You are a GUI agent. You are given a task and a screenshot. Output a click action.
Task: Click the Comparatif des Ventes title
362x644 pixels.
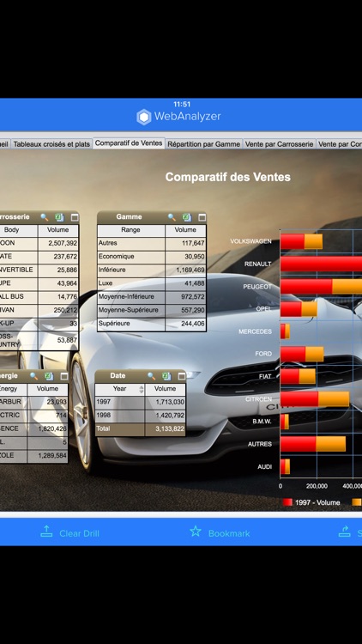pyautogui.click(x=228, y=177)
